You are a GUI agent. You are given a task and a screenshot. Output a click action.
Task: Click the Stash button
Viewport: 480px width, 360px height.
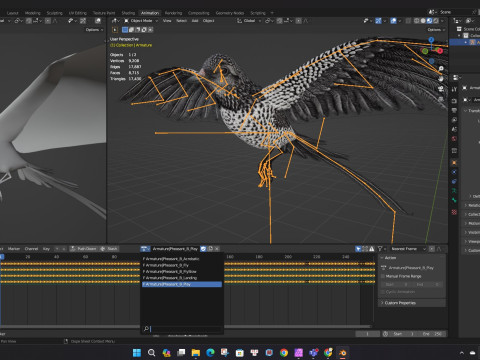tap(109, 249)
